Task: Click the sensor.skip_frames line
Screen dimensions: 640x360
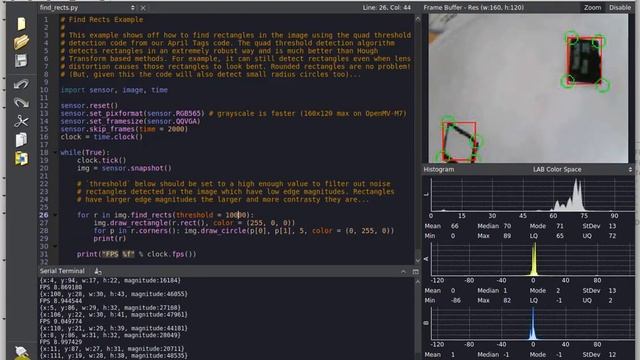Action: 124,129
